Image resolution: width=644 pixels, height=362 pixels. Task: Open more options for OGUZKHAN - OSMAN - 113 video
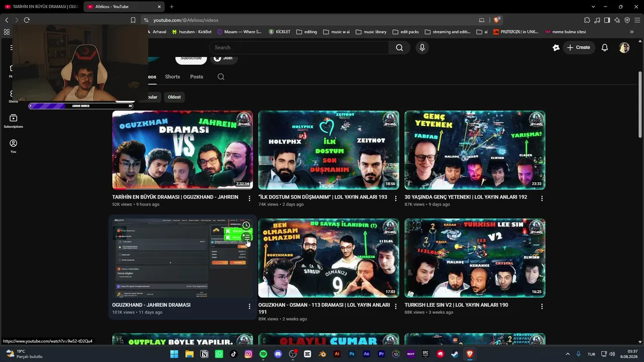395,306
